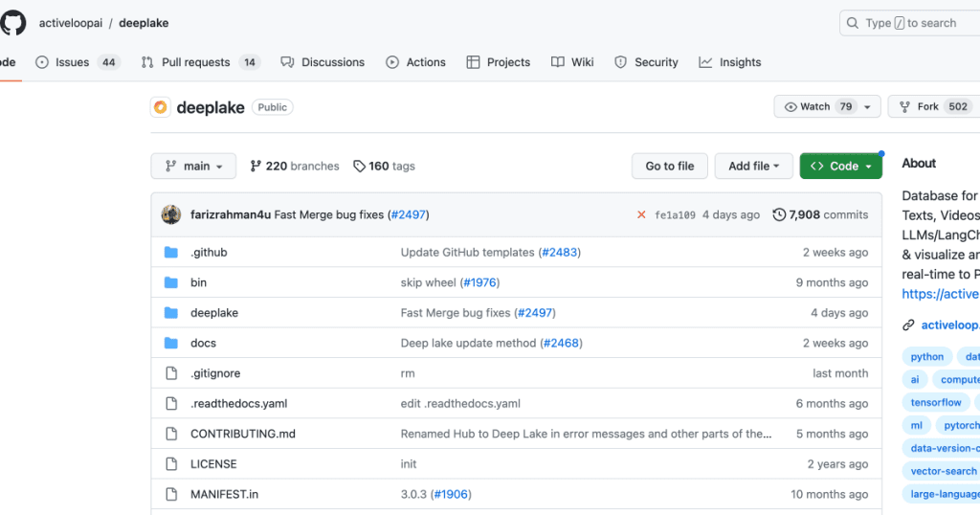Open pull request #2497 in commit header
980x515 pixels.
coord(409,214)
